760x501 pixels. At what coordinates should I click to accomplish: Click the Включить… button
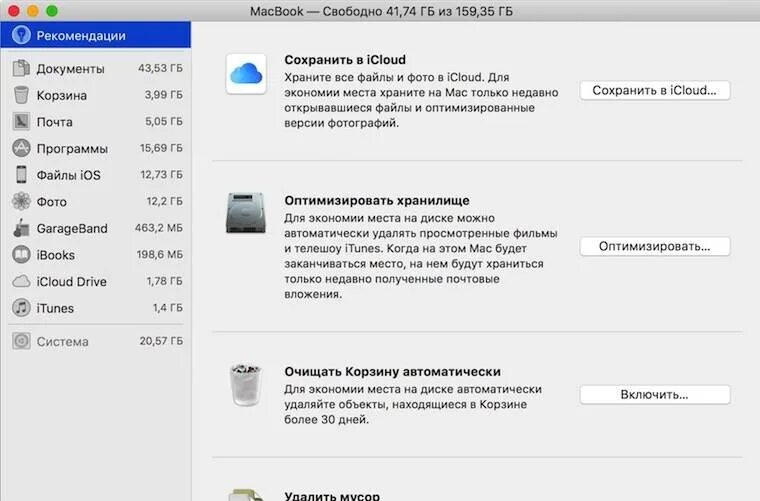[655, 394]
